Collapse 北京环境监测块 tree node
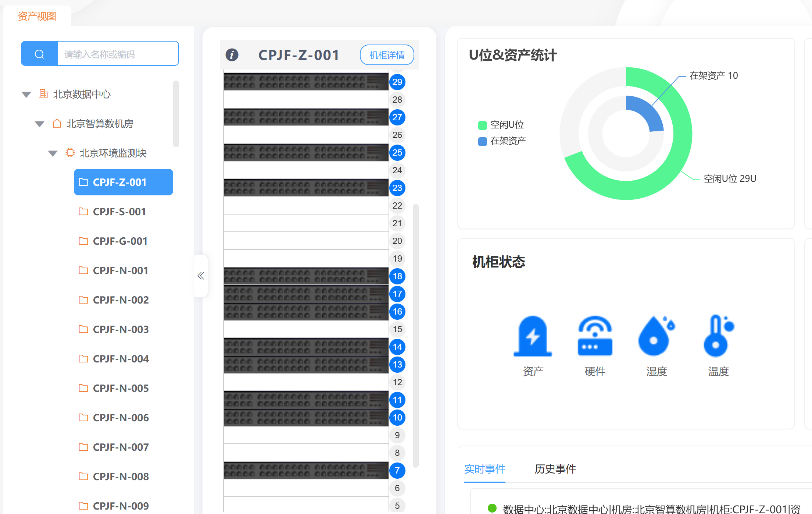This screenshot has width=812, height=514. coord(53,153)
